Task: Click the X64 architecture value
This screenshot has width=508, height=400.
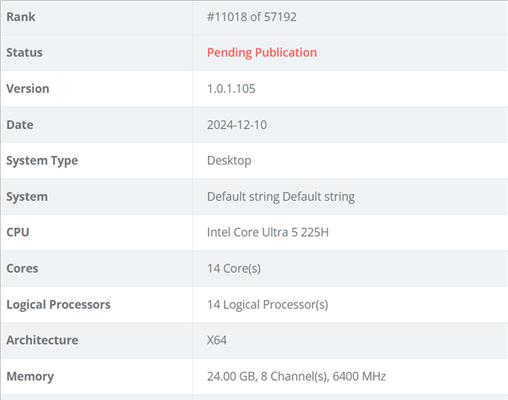Action: tap(217, 340)
